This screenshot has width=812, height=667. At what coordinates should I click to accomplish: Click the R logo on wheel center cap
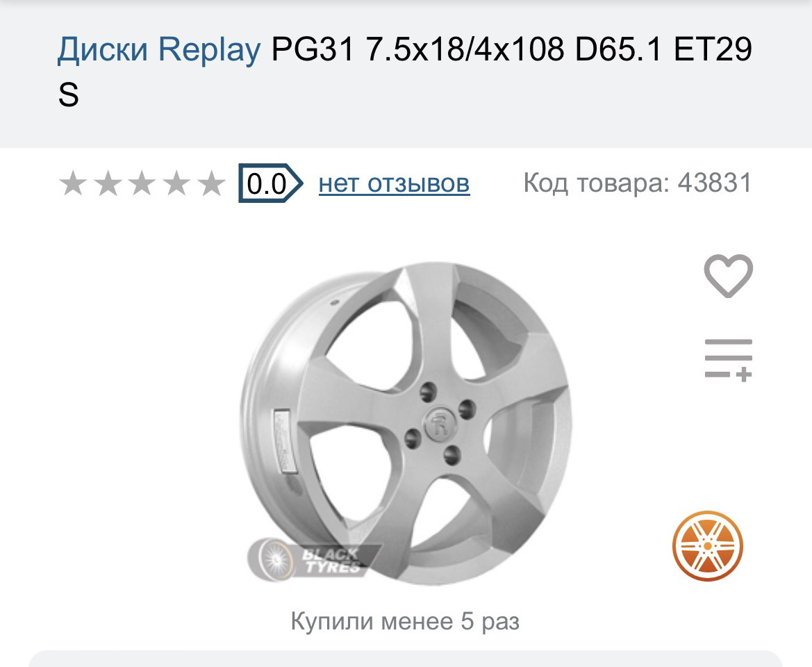(440, 427)
